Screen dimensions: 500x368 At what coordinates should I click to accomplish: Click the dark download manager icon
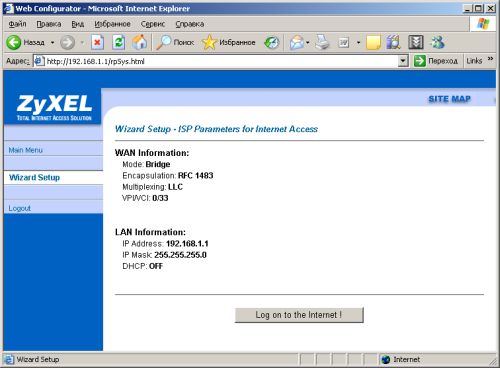click(416, 42)
